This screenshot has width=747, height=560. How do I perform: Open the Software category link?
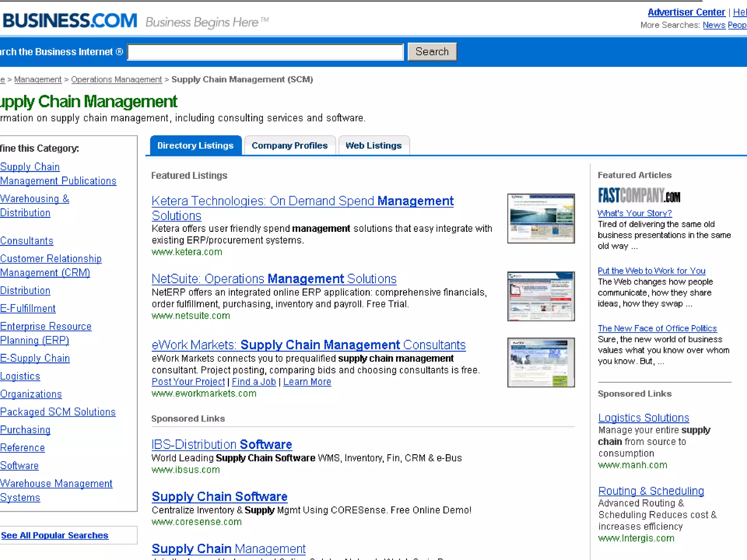[x=19, y=466]
